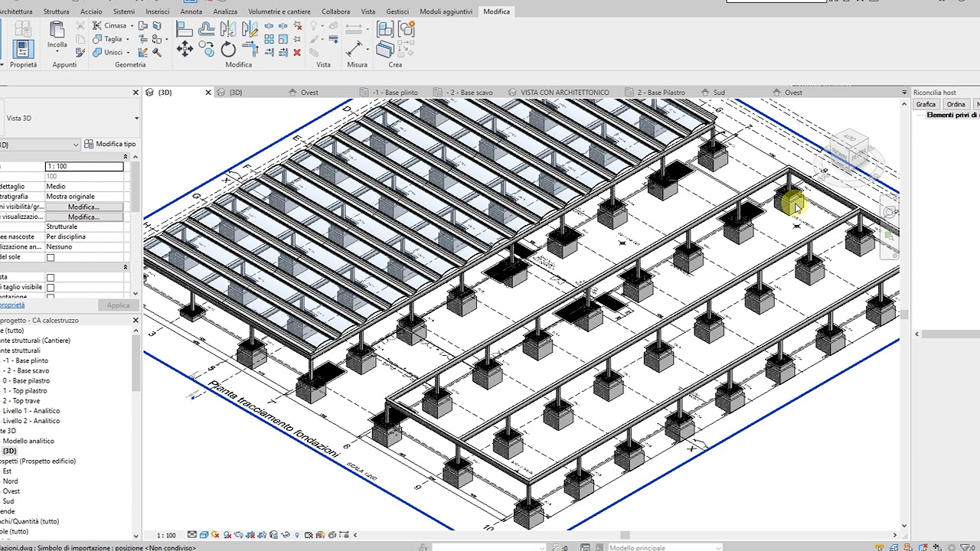The image size is (980, 551).
Task: Close the active {3D} view tab
Action: 207,93
